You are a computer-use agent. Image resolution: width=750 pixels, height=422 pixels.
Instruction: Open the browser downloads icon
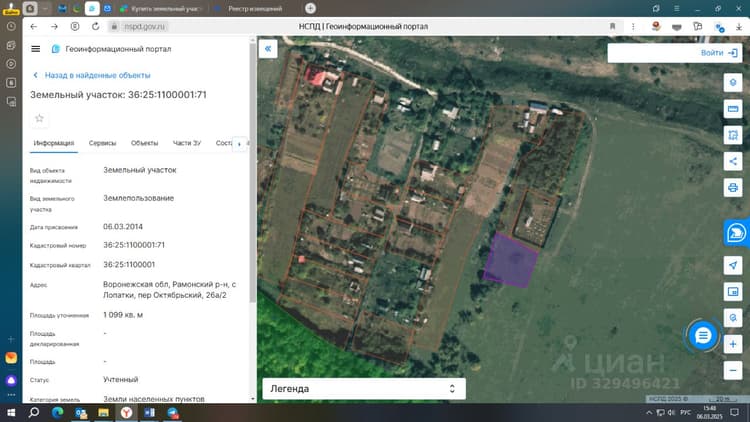739,27
